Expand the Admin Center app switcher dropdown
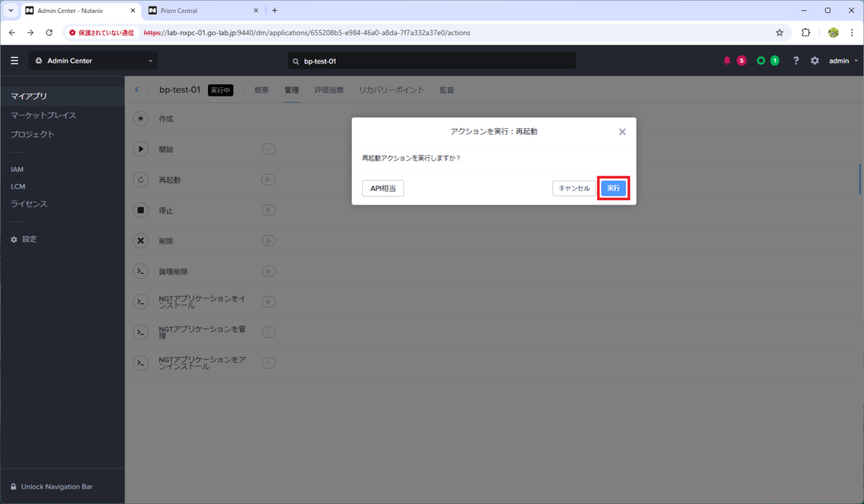 pyautogui.click(x=93, y=61)
